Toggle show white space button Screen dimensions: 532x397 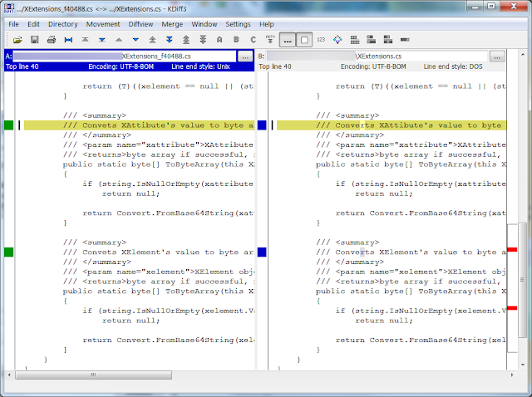304,40
